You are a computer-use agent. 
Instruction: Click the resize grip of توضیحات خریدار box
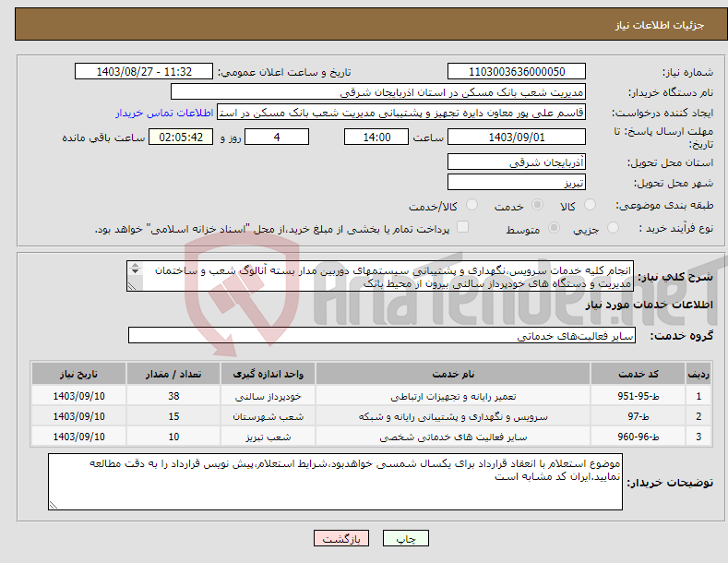coord(54,505)
